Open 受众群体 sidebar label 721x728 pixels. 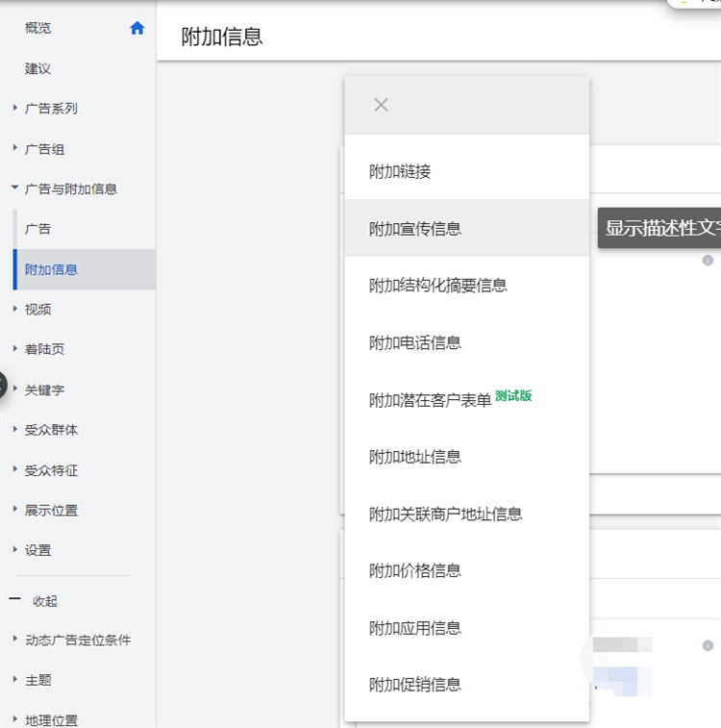point(51,430)
